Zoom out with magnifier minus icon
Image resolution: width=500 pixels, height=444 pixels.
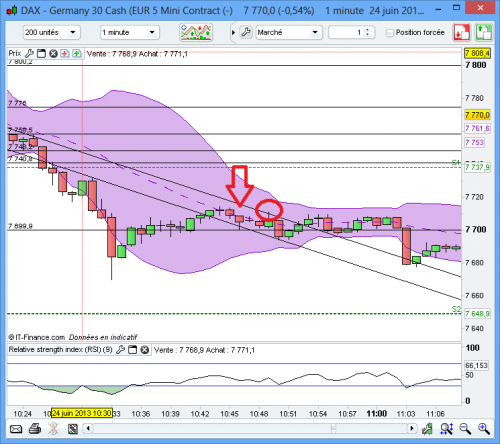[x=465, y=429]
